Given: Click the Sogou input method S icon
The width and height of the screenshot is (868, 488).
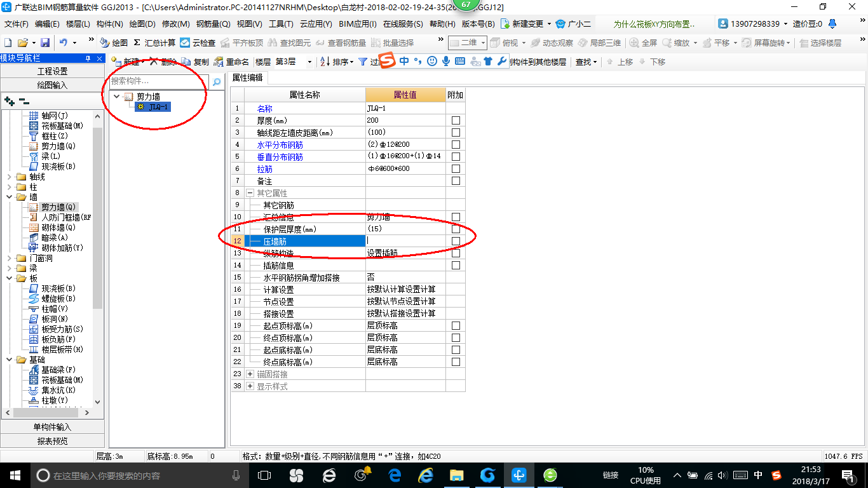Looking at the screenshot, I should 387,62.
